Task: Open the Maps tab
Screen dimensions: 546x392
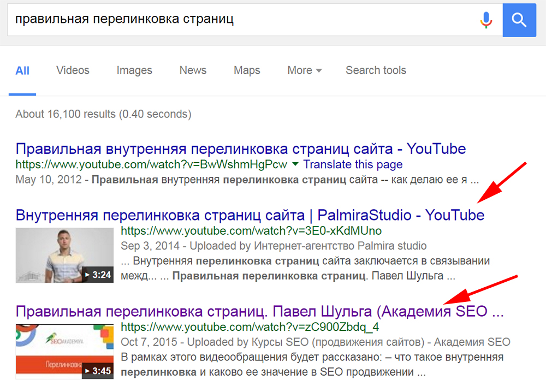Action: pos(247,70)
